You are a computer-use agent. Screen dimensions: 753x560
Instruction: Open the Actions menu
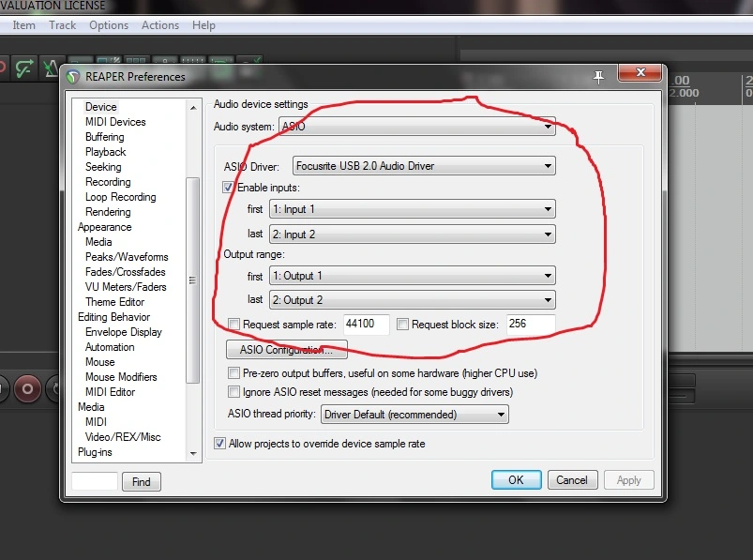(x=160, y=25)
